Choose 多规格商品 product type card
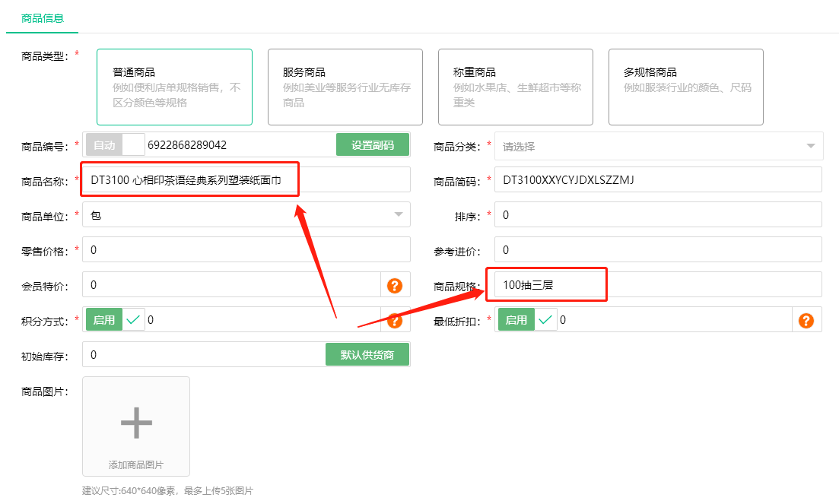Viewport: 839px width, 504px height. pos(685,87)
